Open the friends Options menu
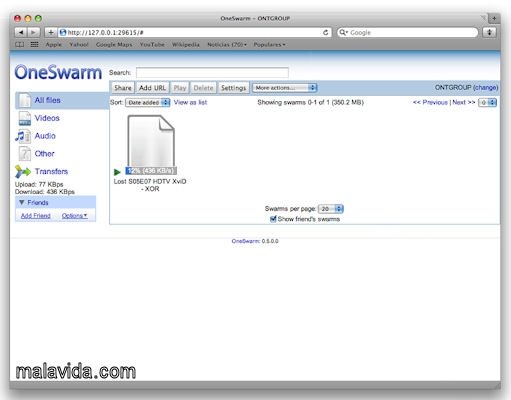This screenshot has height=400, width=511. coord(74,216)
